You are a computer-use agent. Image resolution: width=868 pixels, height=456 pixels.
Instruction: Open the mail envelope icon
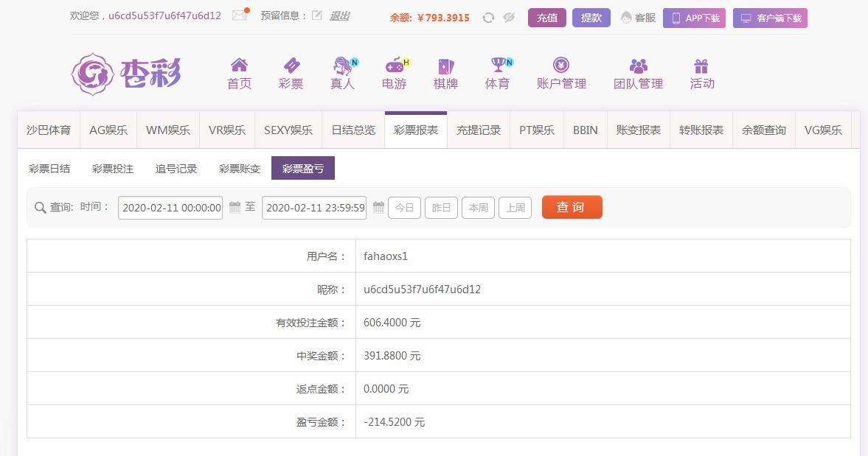coord(240,15)
